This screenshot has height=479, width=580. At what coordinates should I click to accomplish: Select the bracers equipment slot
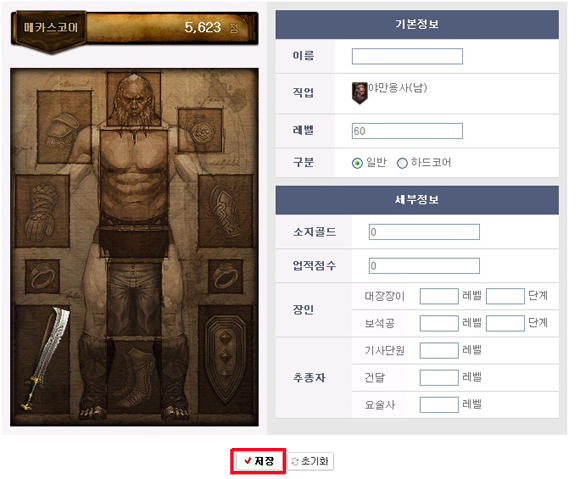coord(225,211)
